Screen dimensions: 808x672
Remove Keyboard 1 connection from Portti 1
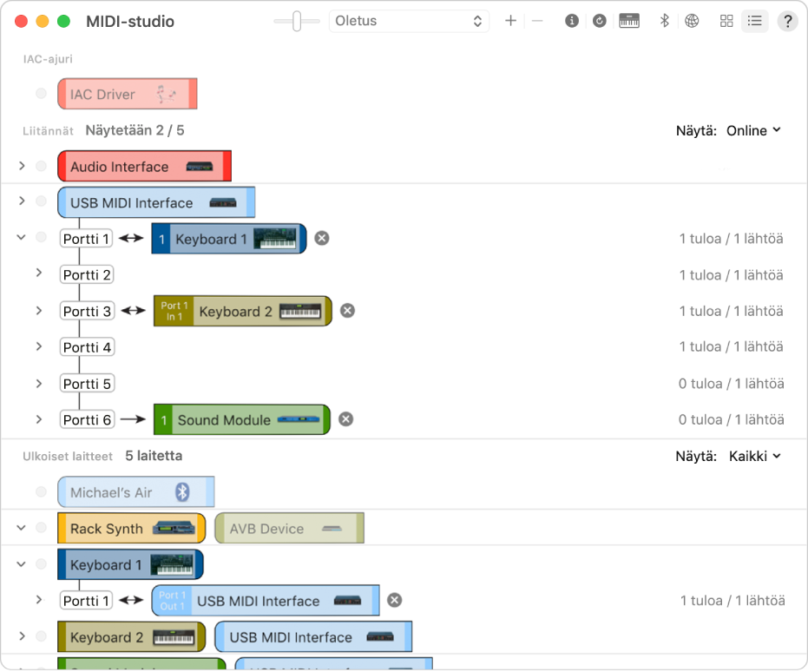pos(322,238)
